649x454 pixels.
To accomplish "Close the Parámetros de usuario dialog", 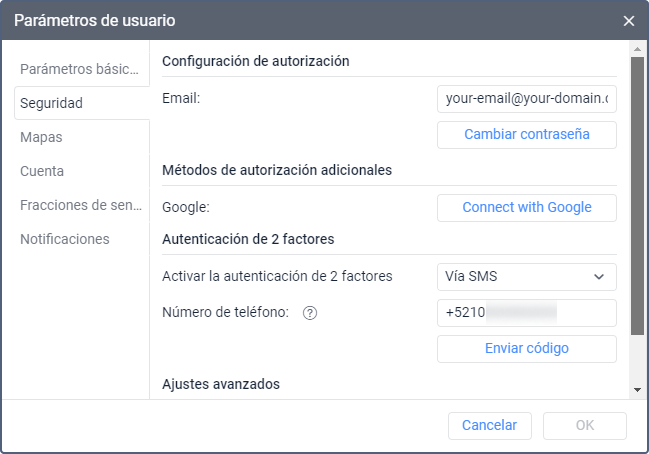I will point(629,21).
